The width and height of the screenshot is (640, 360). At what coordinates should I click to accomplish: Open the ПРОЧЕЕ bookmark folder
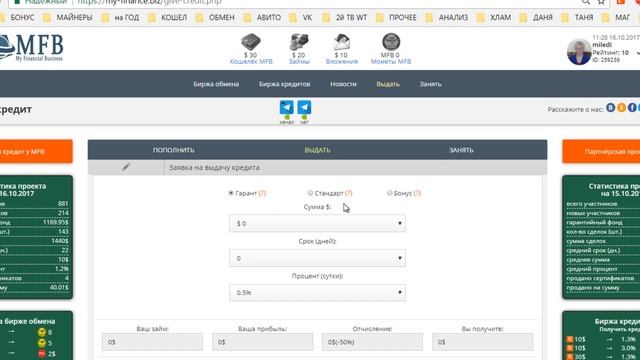click(397, 18)
